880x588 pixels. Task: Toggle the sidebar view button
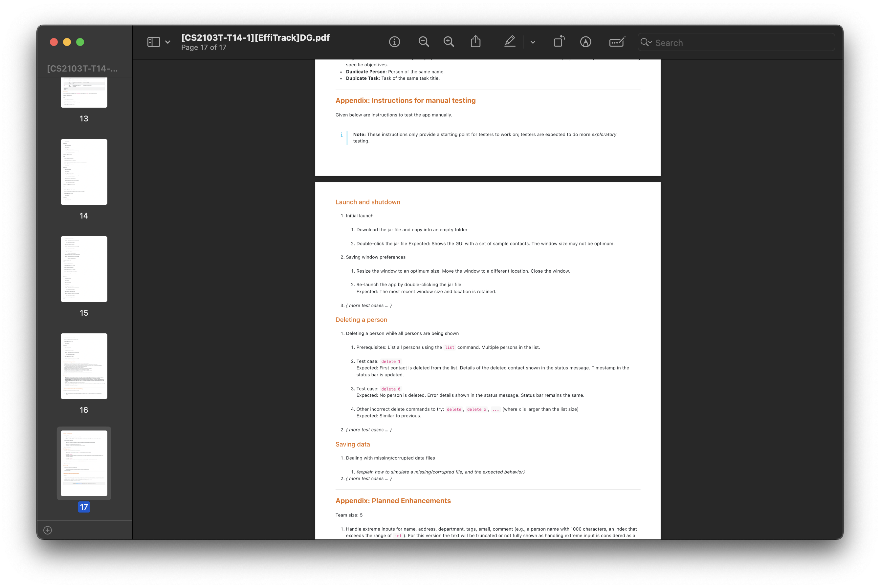(x=153, y=42)
